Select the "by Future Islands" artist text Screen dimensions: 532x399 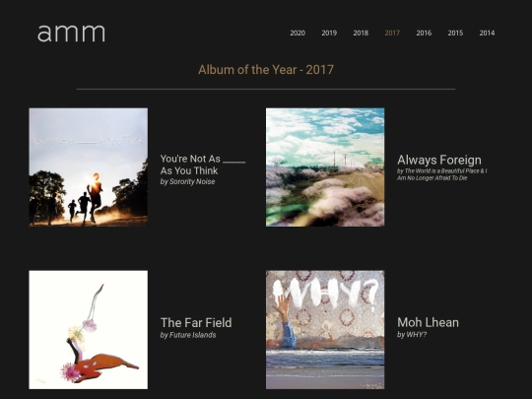click(x=188, y=335)
